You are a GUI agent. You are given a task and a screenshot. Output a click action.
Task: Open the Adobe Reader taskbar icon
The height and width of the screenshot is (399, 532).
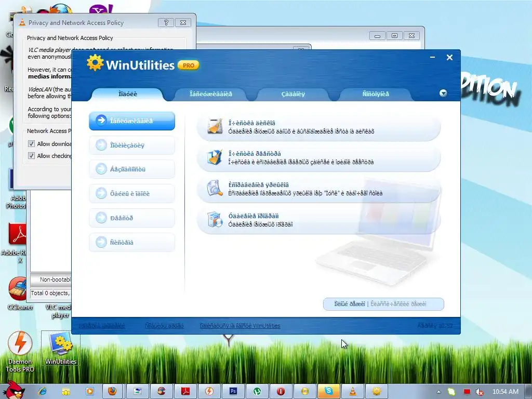point(185,391)
